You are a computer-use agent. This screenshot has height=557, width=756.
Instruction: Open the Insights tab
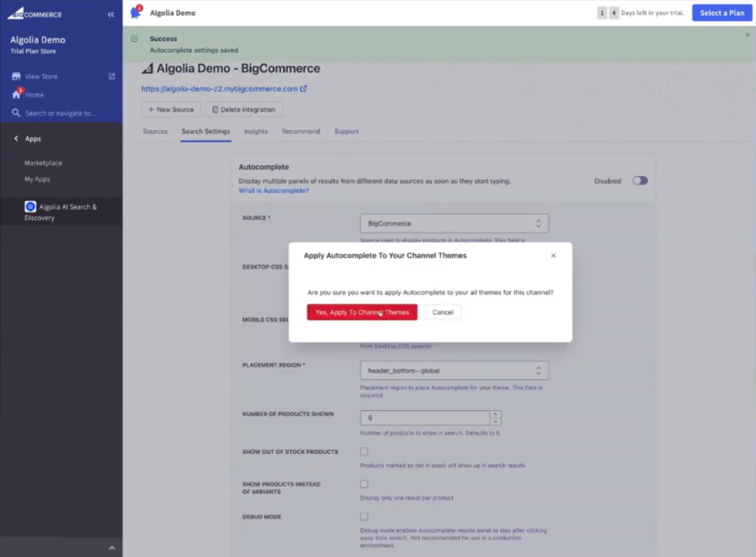256,132
